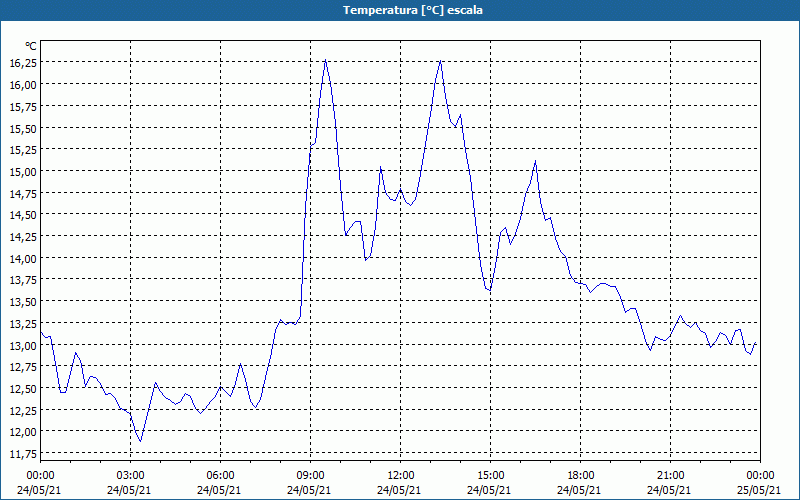This screenshot has height=500, width=800.
Task: Click the 15,75 temperature axis value
Action: pos(23,107)
